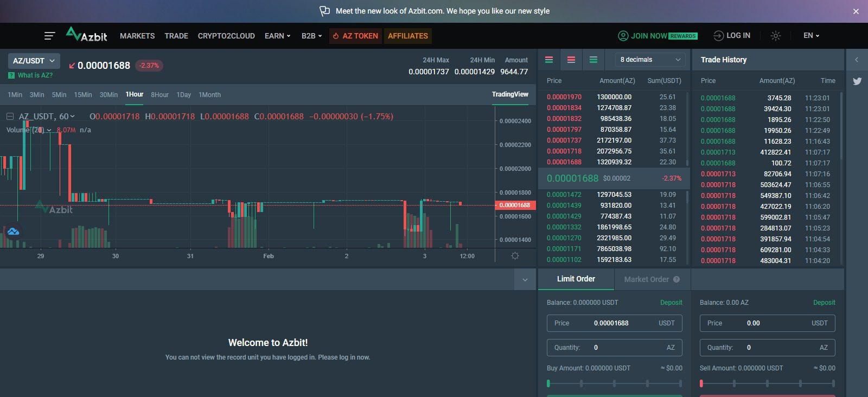Click the sell Quantity input field

coord(768,348)
